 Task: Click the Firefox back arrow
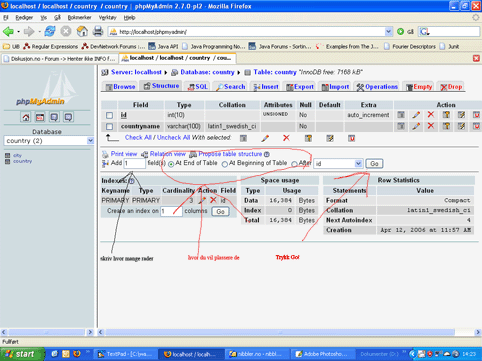pyautogui.click(x=8, y=32)
